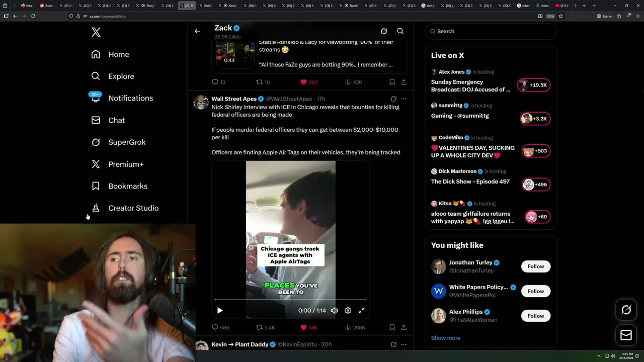Share the post with 42K views
This screenshot has width=644, height=362.
(x=404, y=82)
